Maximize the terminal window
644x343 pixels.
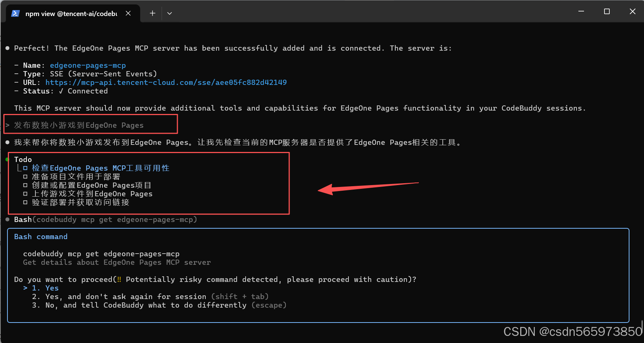click(x=607, y=12)
